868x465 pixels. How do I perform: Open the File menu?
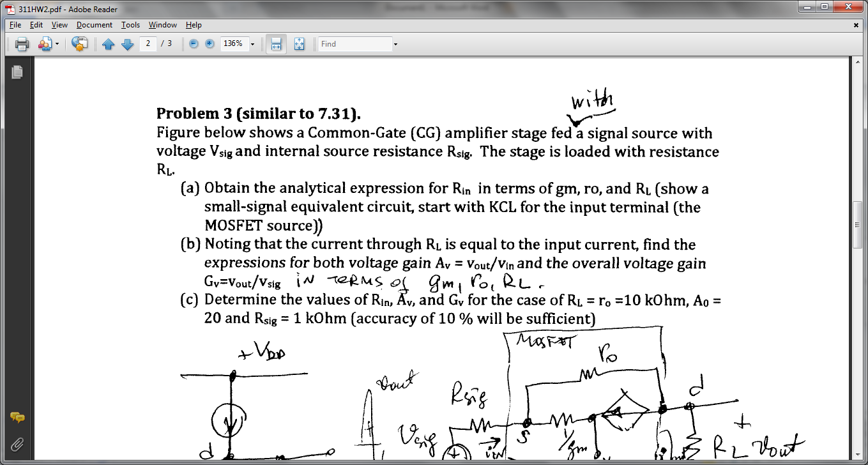pos(15,25)
